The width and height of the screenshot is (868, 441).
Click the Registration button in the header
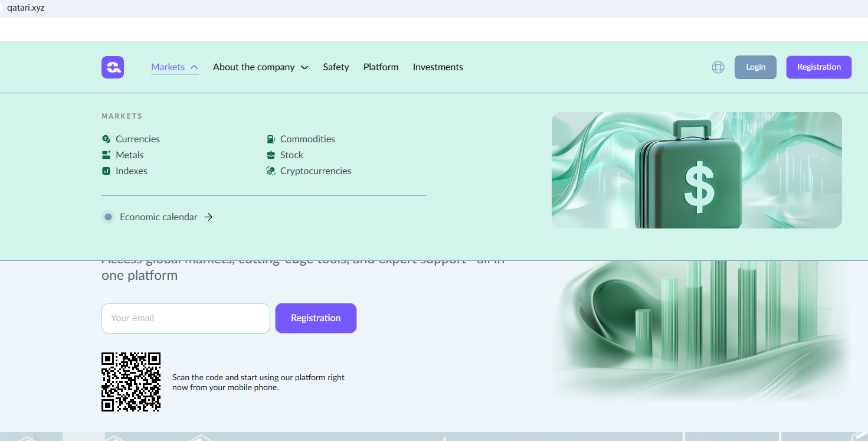click(819, 67)
